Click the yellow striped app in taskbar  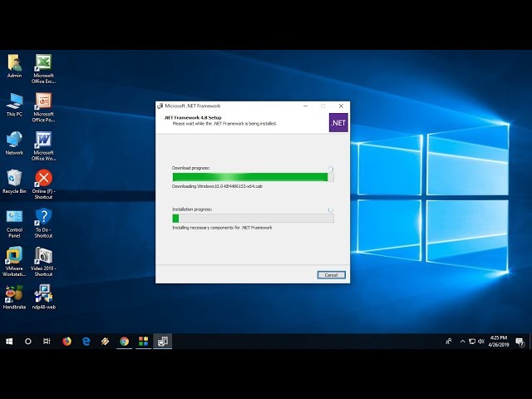106,342
